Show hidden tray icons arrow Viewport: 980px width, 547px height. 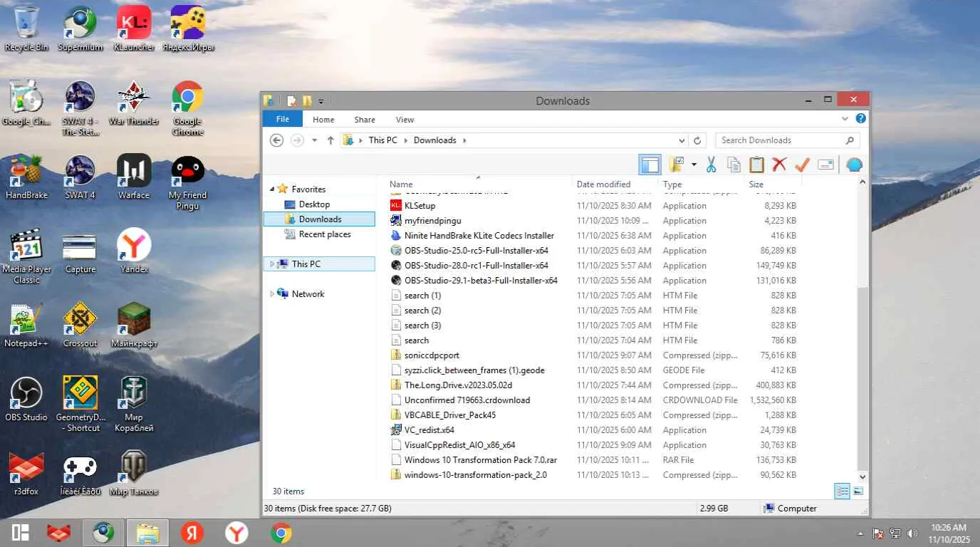pos(860,533)
